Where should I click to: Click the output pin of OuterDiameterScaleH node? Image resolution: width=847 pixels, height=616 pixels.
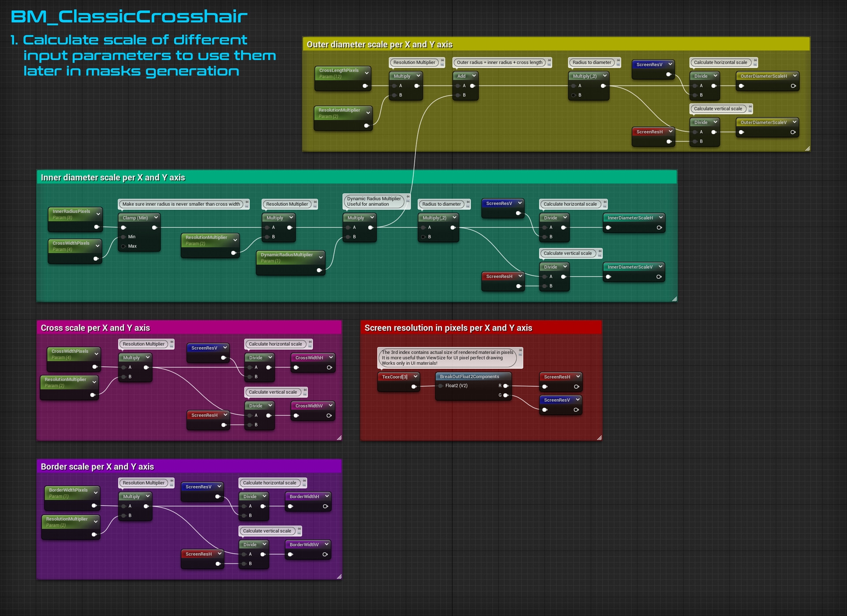793,86
